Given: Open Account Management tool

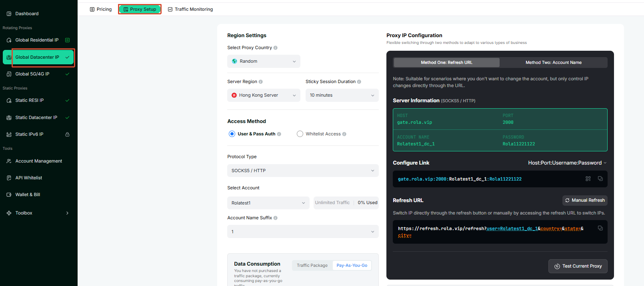Looking at the screenshot, I should point(38,161).
